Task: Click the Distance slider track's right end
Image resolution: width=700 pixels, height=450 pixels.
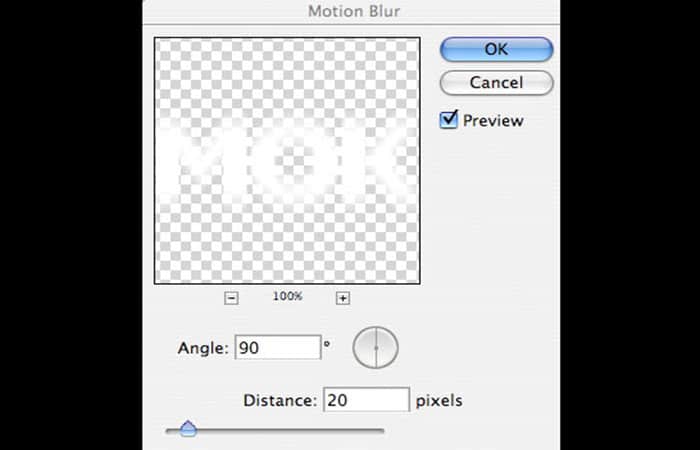Action: [381, 431]
